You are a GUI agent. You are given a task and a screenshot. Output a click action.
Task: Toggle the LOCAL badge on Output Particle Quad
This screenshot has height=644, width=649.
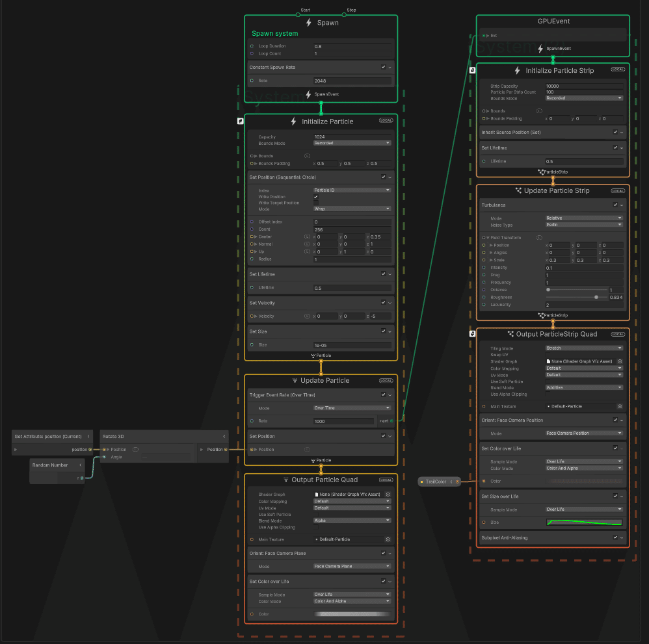pyautogui.click(x=386, y=480)
